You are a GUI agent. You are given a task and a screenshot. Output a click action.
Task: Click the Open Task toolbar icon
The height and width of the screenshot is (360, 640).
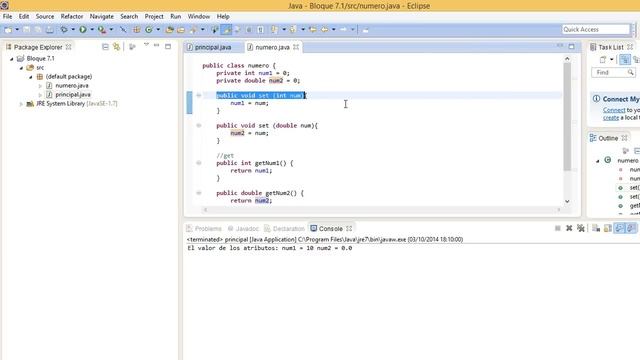tap(181, 29)
